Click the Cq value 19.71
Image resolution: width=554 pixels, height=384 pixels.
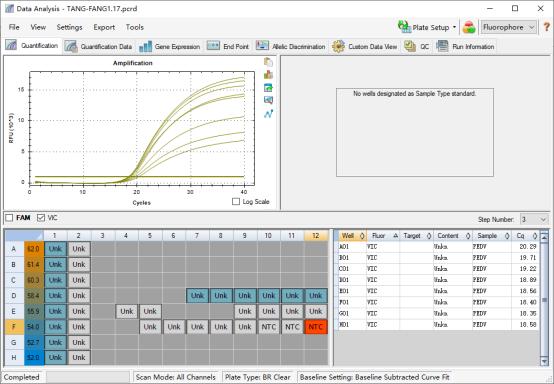tap(528, 258)
